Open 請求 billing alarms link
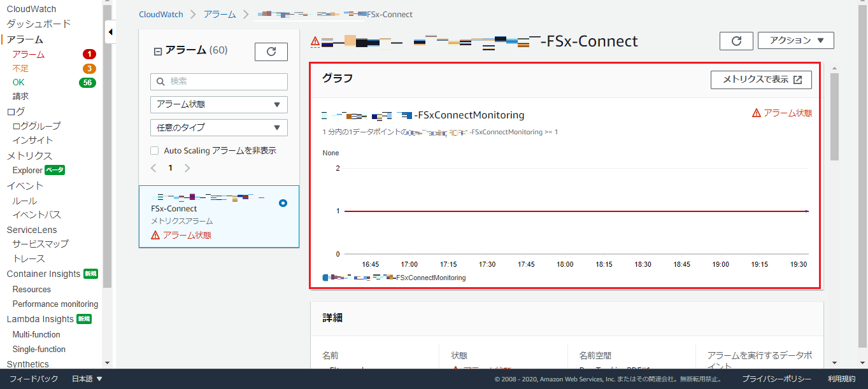The width and height of the screenshot is (868, 389). 20,97
